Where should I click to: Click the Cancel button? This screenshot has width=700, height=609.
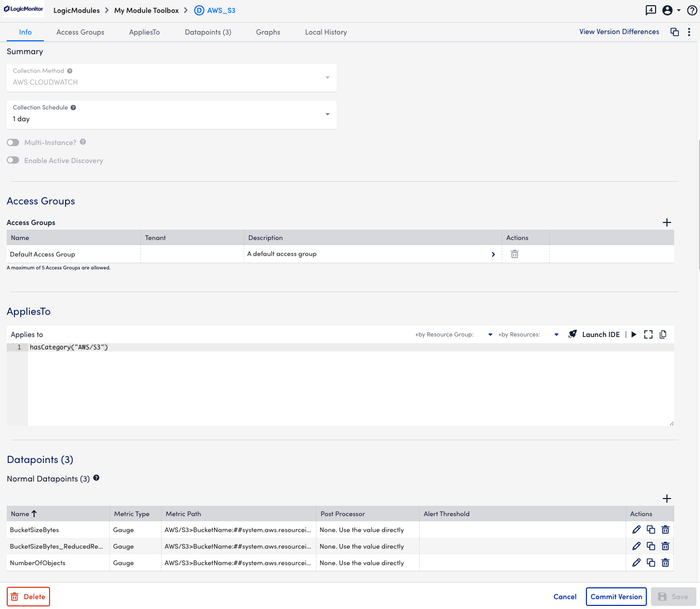pyautogui.click(x=565, y=597)
